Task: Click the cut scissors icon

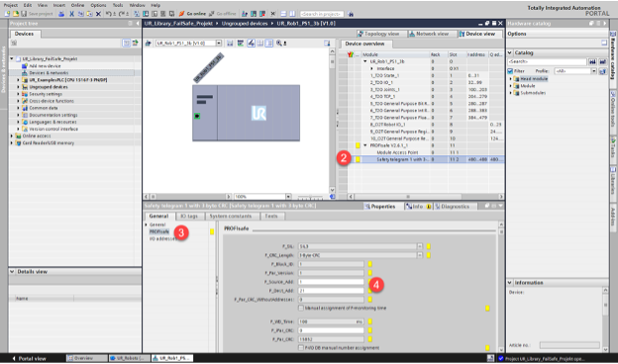Action: [x=71, y=14]
